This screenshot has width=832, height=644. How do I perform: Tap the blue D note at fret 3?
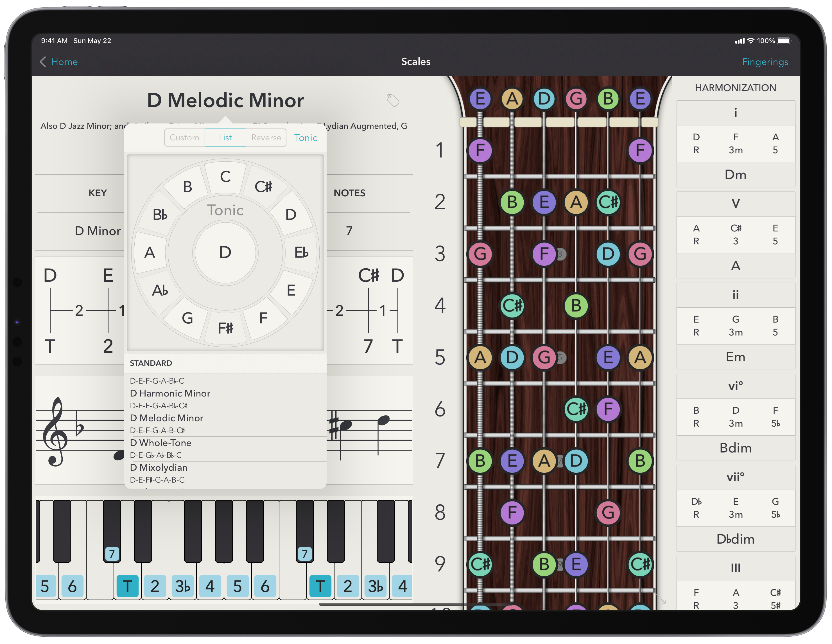[608, 254]
